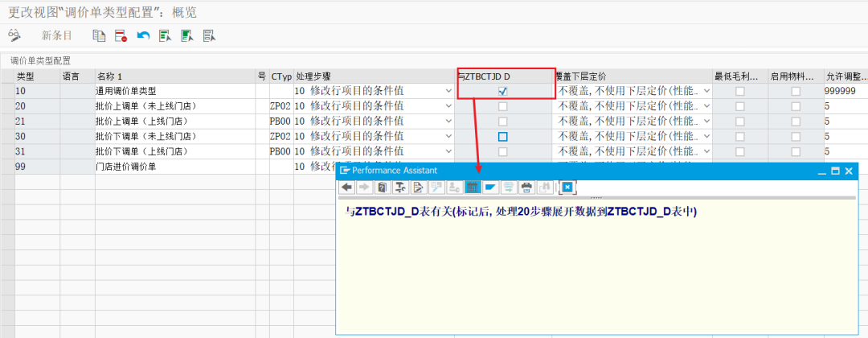Click the 语言 column header
This screenshot has width=868, height=338.
(77, 76)
